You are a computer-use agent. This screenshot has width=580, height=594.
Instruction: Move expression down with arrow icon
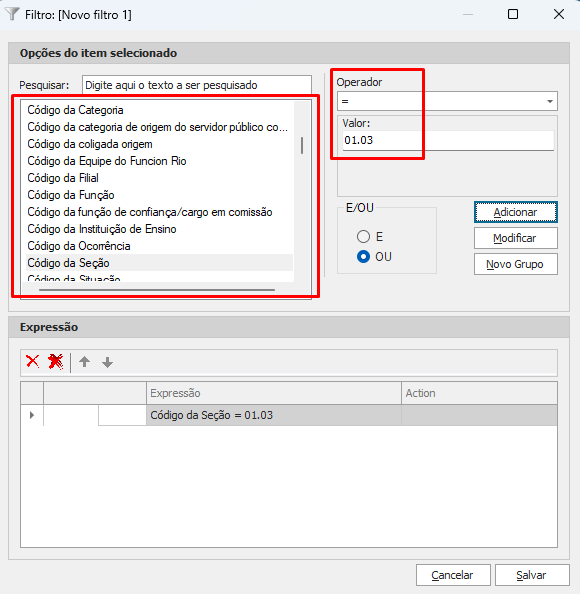(x=108, y=363)
